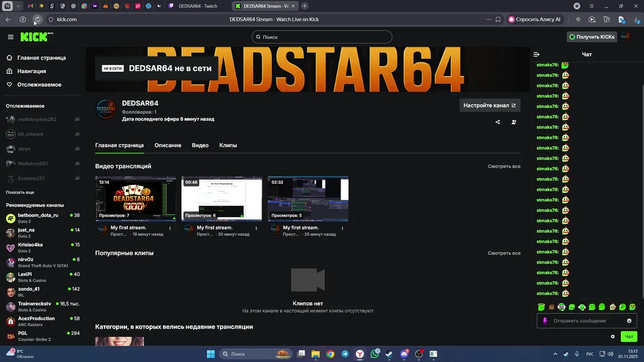Insert the halo emote from quick emotes
Image resolution: width=644 pixels, height=362 pixels.
541,307
